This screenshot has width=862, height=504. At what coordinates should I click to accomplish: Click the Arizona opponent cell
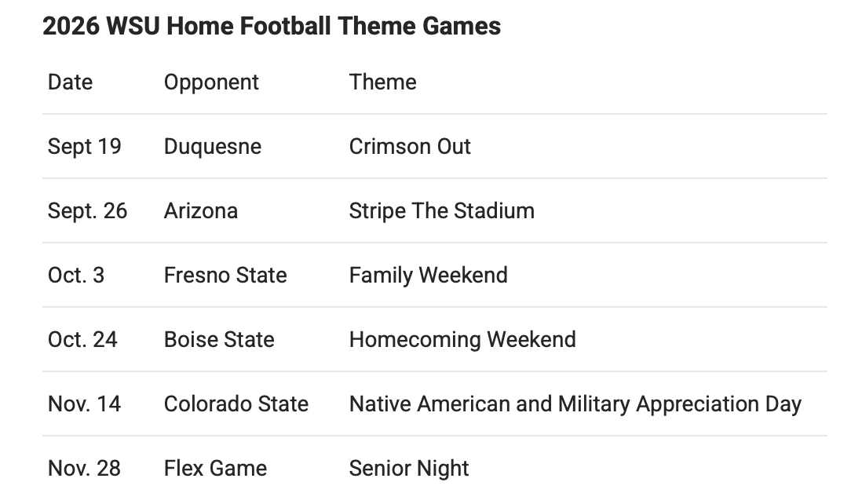coord(201,210)
